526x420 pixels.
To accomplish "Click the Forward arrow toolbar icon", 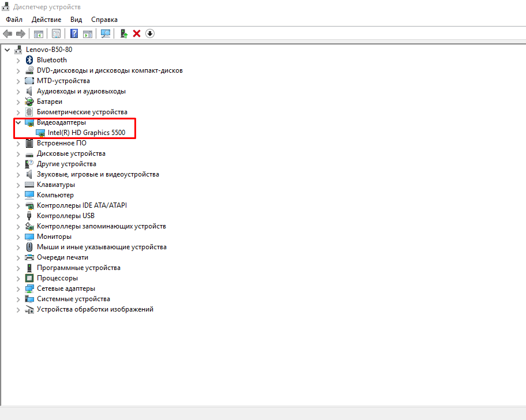I will pos(21,33).
